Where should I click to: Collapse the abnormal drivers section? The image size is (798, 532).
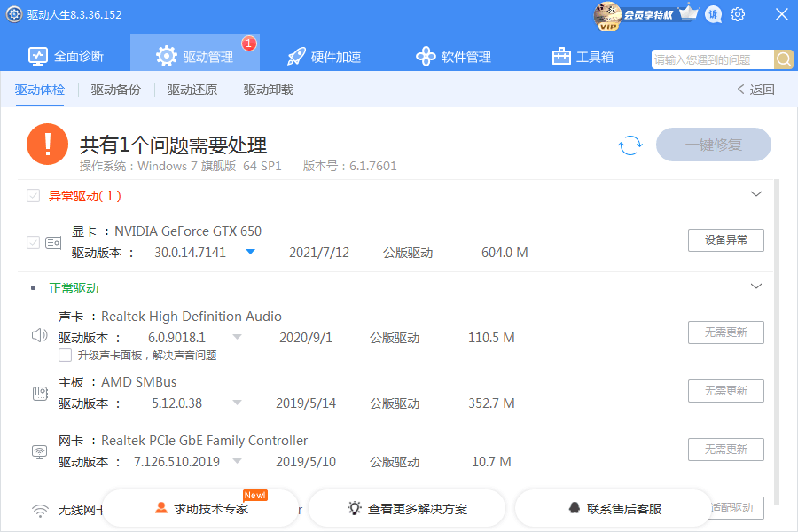click(x=755, y=194)
